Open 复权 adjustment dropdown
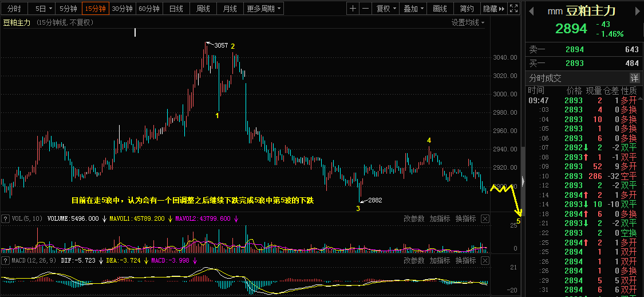Screen dimensions: 644x297 pyautogui.click(x=386, y=8)
